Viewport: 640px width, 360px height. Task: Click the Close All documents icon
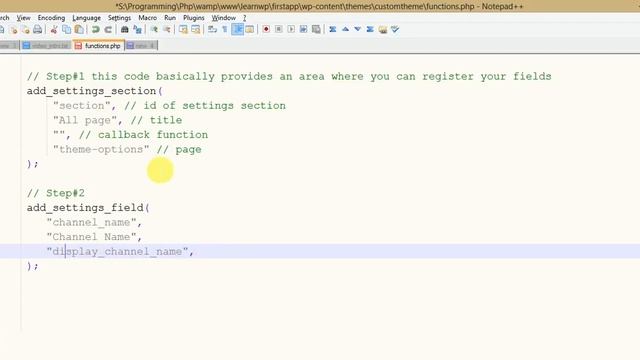click(26, 29)
